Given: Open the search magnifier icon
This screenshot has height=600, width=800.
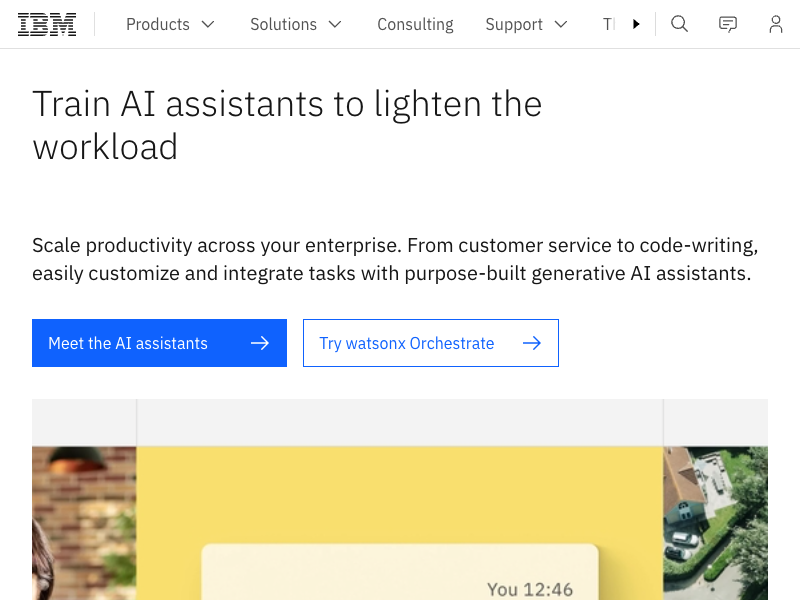Looking at the screenshot, I should pyautogui.click(x=679, y=24).
